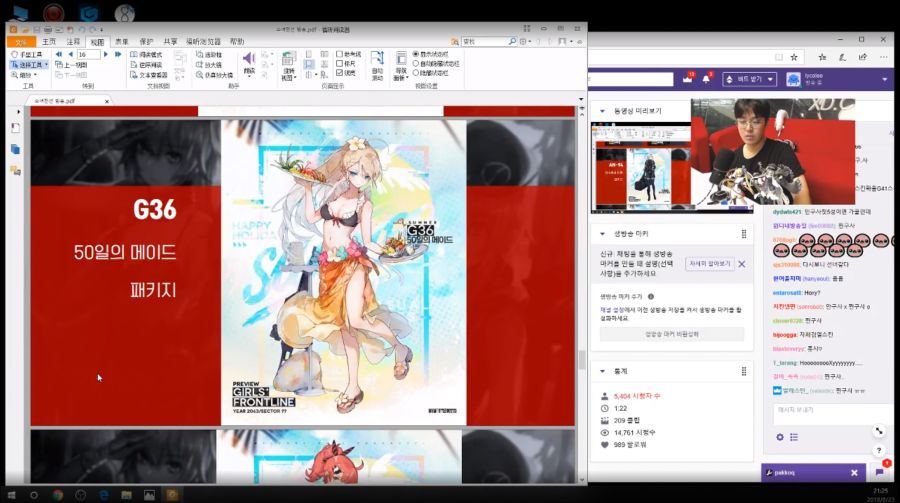Go to next page arrow in ribbon

tap(106, 55)
